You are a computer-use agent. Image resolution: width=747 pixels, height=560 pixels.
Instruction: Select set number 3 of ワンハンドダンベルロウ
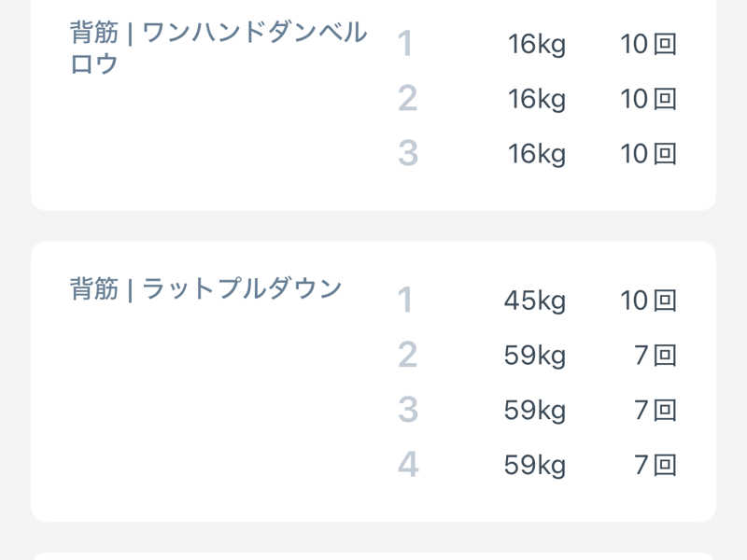pyautogui.click(x=407, y=153)
